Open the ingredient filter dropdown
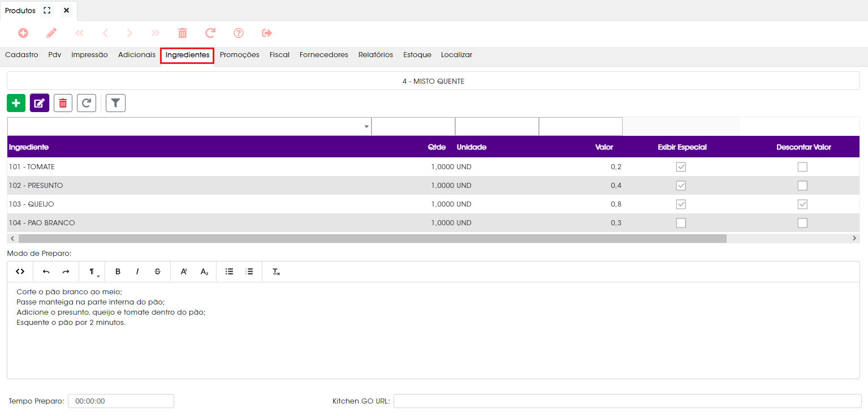Screen dimensions: 868x416 click(x=366, y=127)
